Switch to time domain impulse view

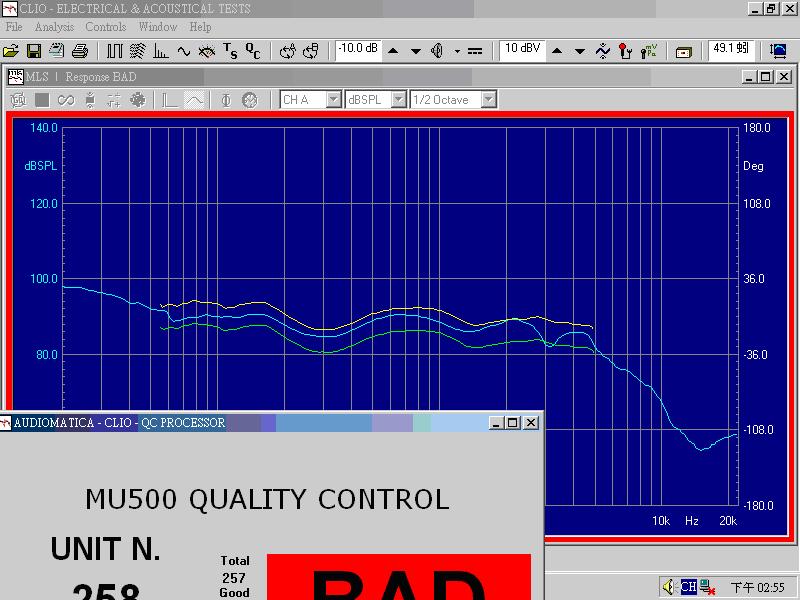tap(170, 100)
